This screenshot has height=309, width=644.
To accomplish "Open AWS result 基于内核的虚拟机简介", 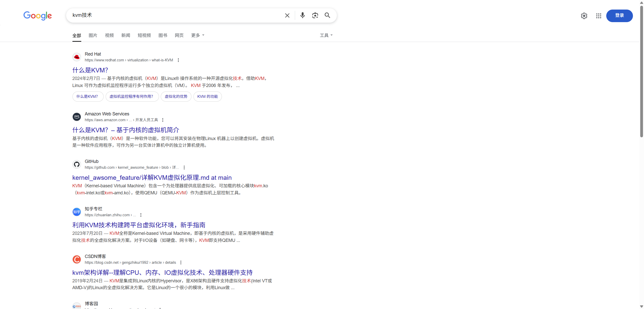I will click(126, 130).
